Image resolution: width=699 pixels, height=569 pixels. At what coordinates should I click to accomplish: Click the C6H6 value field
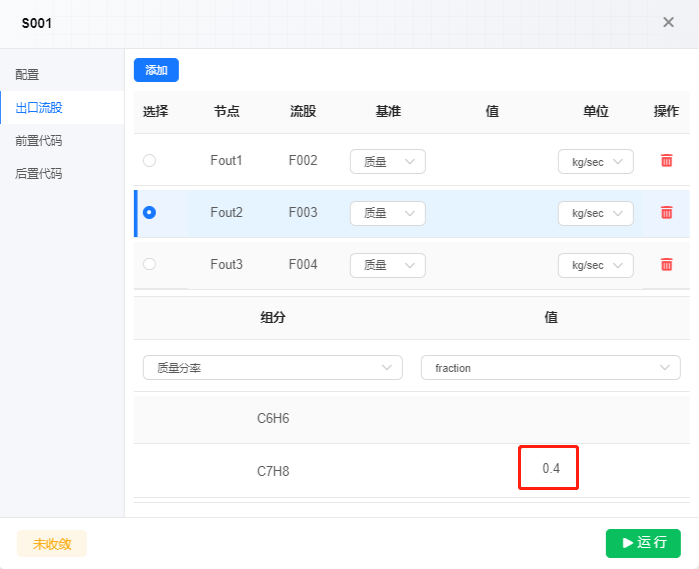551,419
